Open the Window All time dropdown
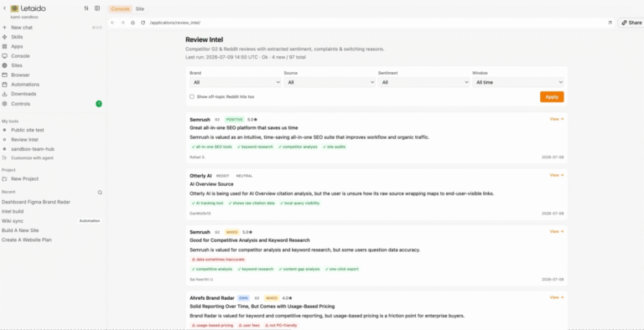This screenshot has height=330, width=644. click(518, 82)
